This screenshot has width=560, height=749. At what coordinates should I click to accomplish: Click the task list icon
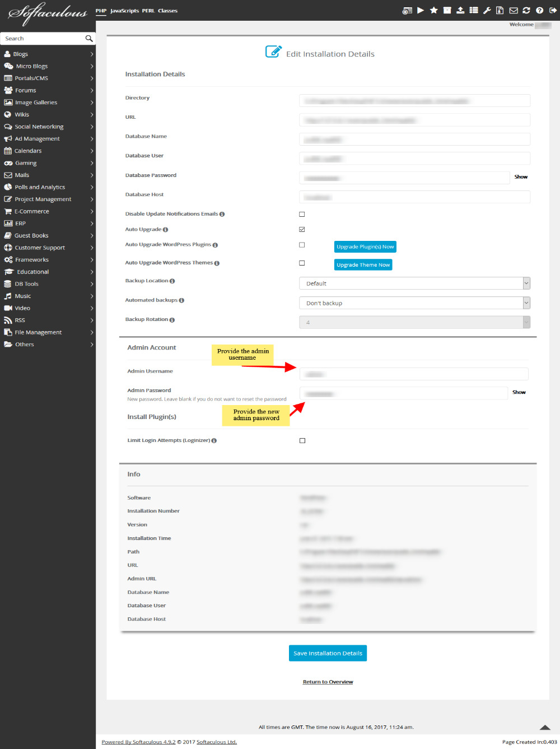tap(474, 11)
